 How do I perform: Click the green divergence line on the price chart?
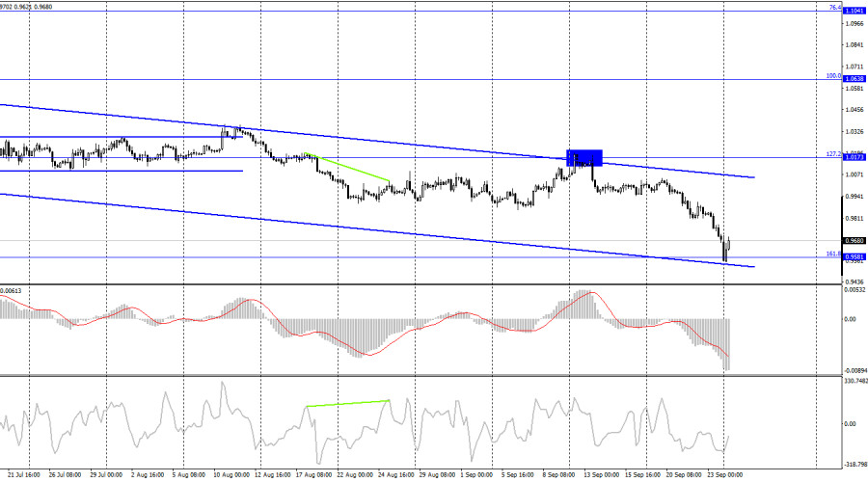347,167
